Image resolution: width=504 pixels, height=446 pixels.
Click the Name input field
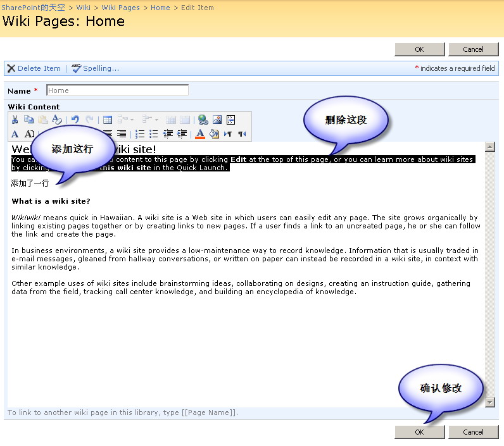pyautogui.click(x=117, y=90)
